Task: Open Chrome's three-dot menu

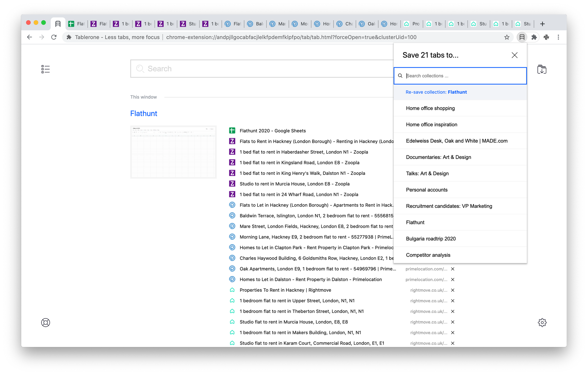Action: 558,37
